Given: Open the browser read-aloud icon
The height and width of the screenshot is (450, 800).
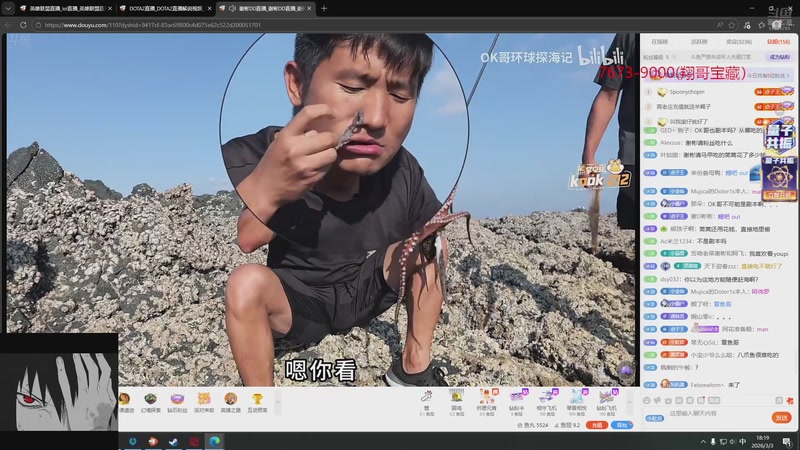Looking at the screenshot, I should click(719, 24).
